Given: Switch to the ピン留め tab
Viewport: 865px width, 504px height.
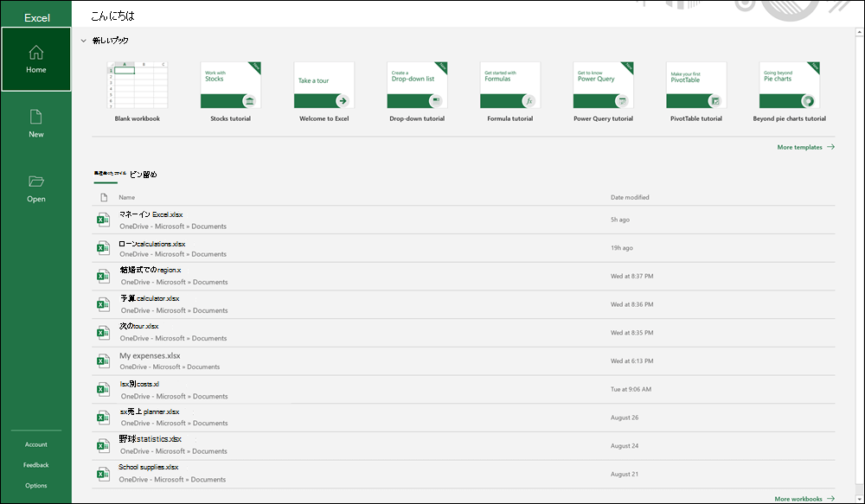Looking at the screenshot, I should (x=144, y=175).
